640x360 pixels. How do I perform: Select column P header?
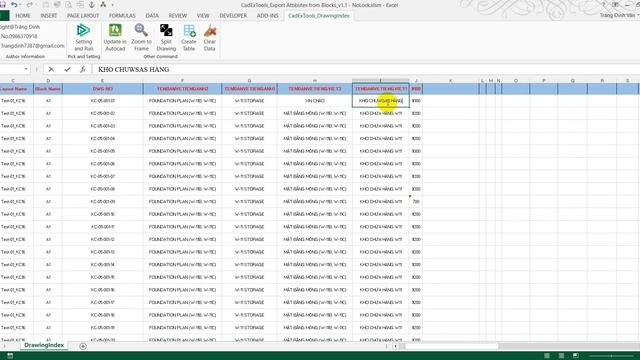pyautogui.click(x=544, y=80)
